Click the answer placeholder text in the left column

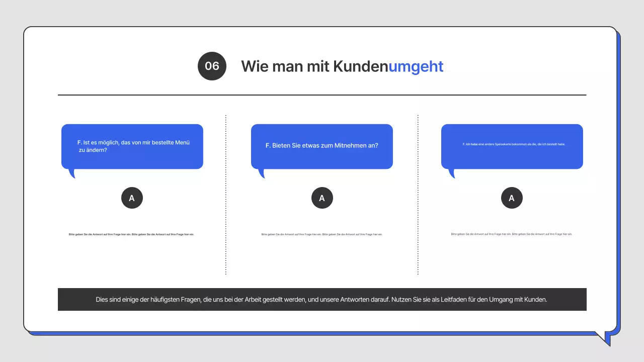pos(132,234)
